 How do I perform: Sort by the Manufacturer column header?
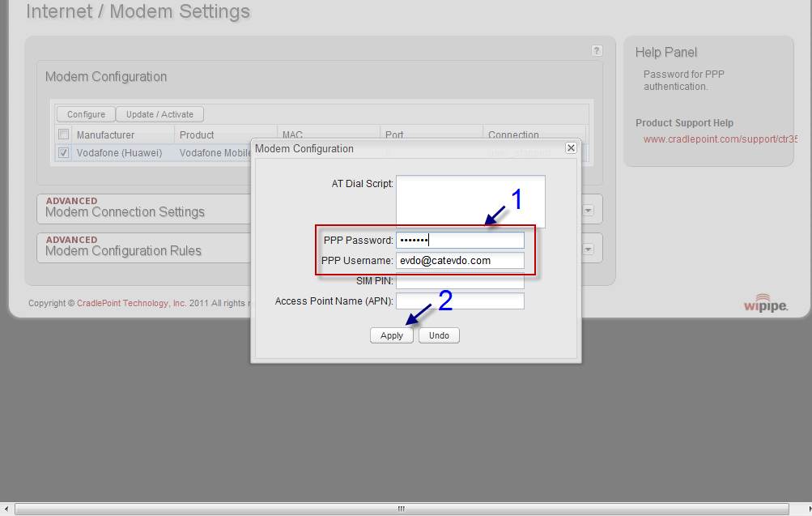coord(105,134)
